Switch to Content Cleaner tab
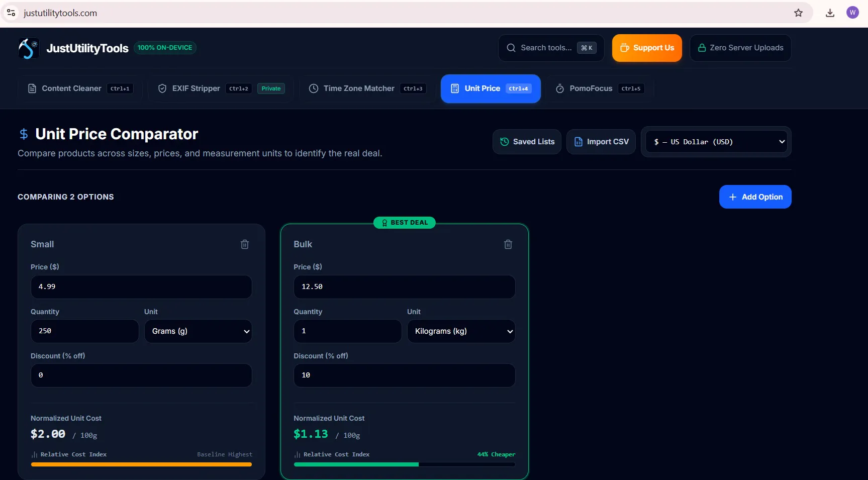Screen dimensions: 868x480 tap(80, 88)
